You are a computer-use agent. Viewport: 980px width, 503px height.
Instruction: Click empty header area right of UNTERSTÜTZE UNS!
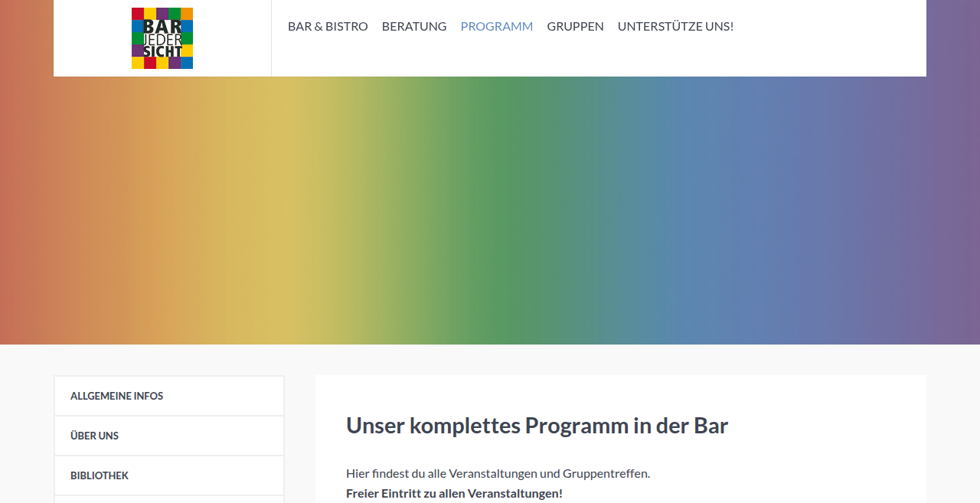(831, 38)
